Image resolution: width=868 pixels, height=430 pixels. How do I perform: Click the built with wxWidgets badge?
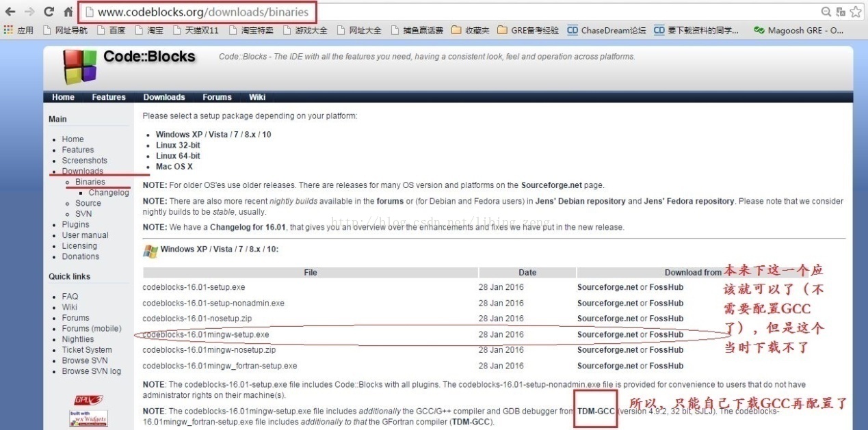point(88,419)
